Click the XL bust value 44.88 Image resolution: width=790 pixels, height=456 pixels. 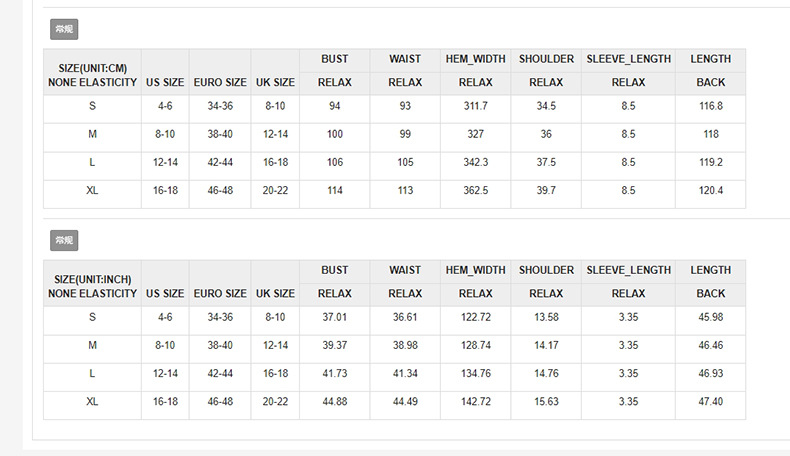click(x=335, y=401)
